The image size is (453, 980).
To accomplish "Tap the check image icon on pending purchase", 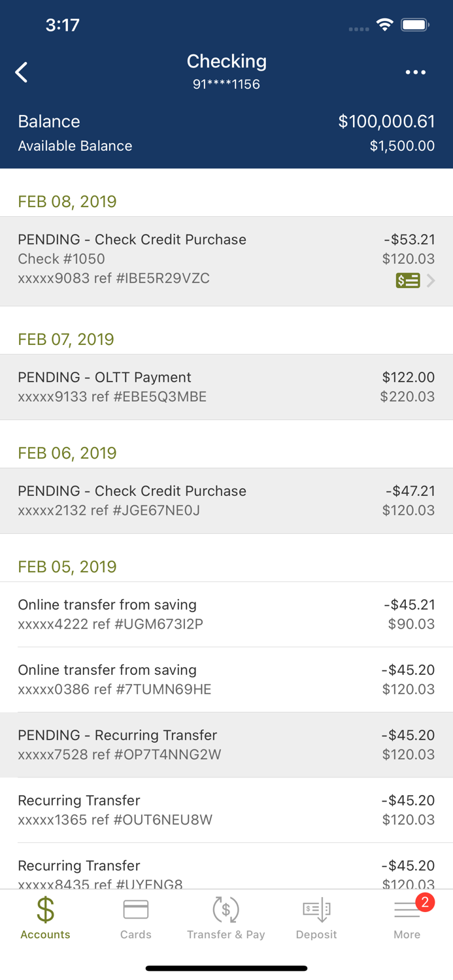I will click(x=407, y=280).
